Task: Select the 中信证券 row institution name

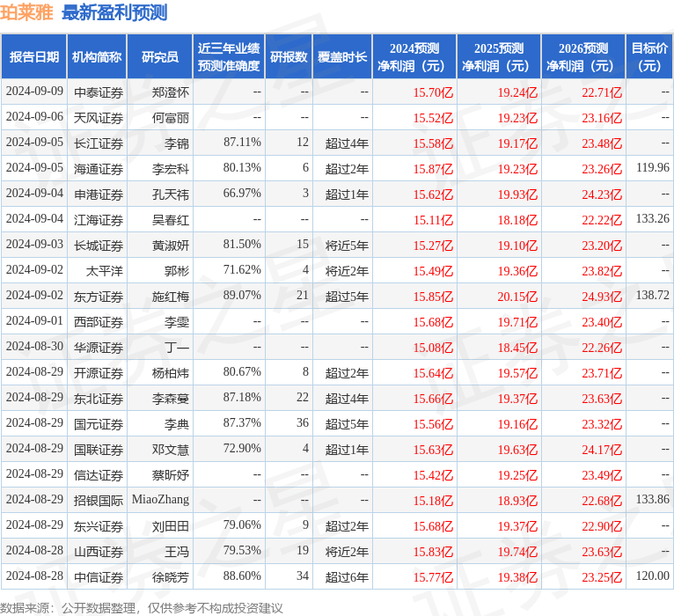Action: click(98, 576)
